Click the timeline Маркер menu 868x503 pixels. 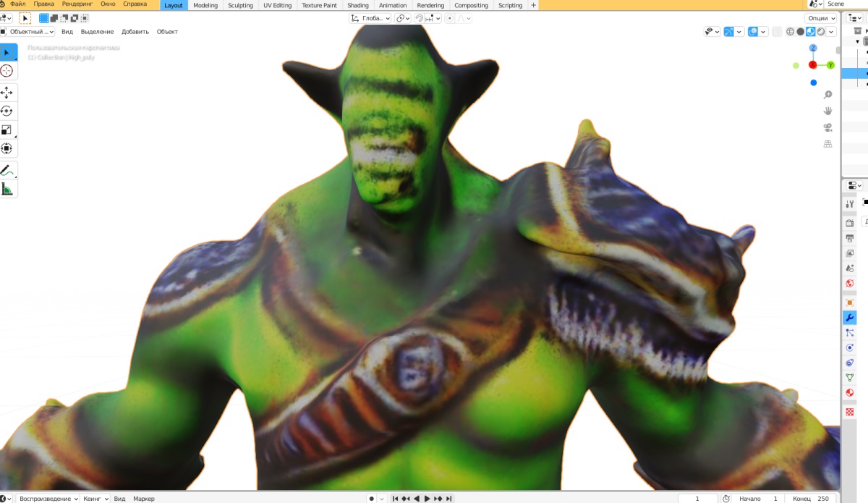[x=143, y=499]
